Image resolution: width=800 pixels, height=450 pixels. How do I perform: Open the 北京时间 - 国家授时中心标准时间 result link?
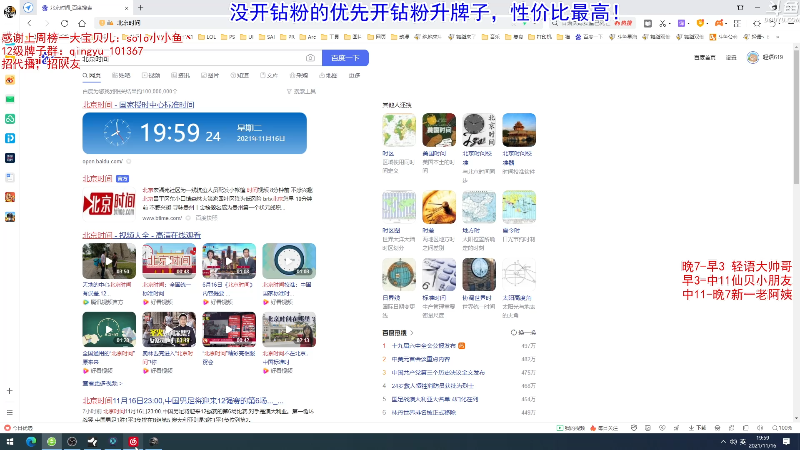(138, 105)
